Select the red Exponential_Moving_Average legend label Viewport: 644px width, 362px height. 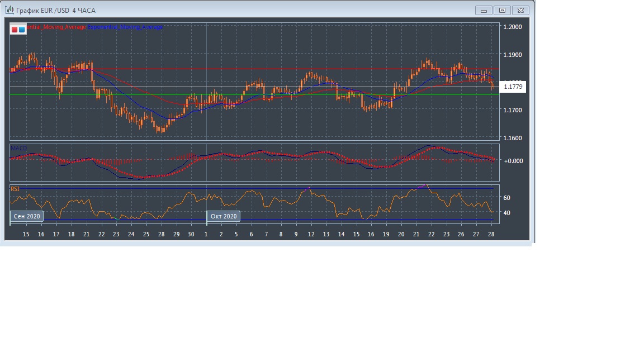pos(56,27)
